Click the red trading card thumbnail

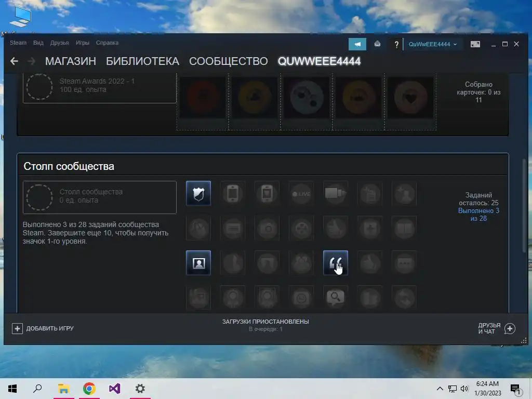203,98
